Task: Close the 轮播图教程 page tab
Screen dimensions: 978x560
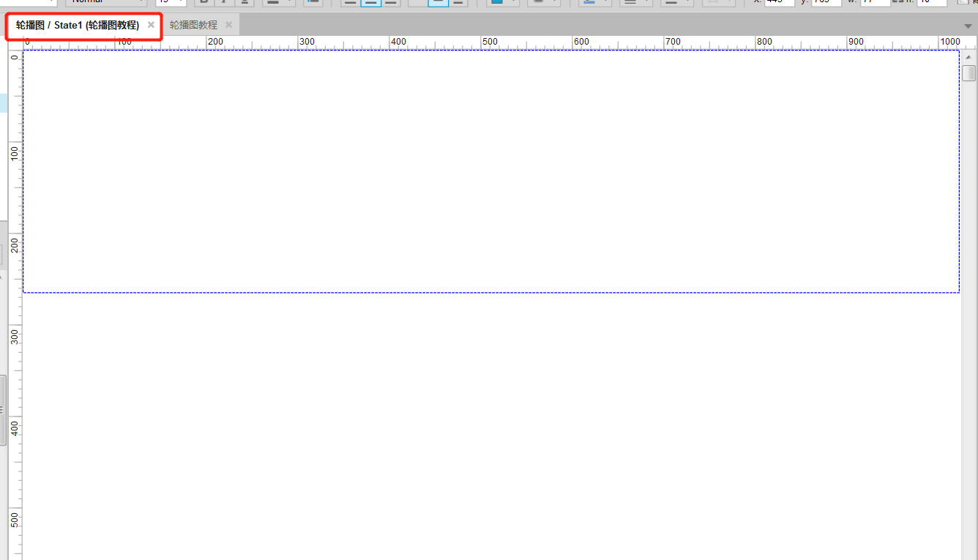Action: [x=228, y=25]
